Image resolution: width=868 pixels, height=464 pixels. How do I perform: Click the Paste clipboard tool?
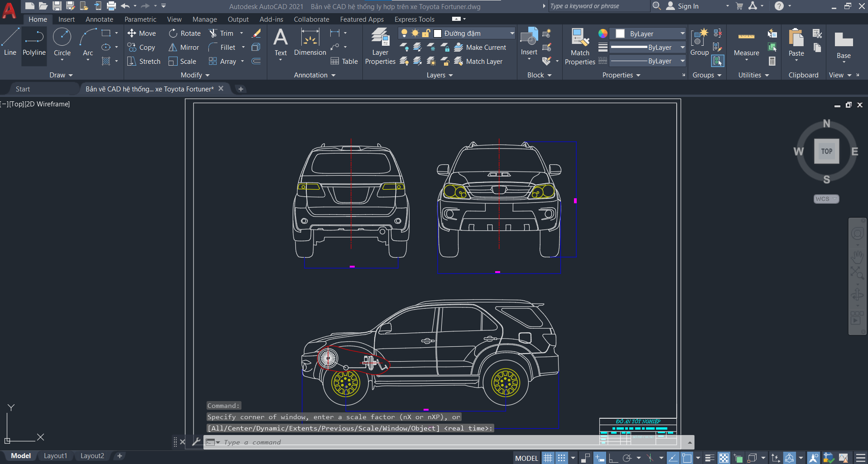(x=796, y=42)
